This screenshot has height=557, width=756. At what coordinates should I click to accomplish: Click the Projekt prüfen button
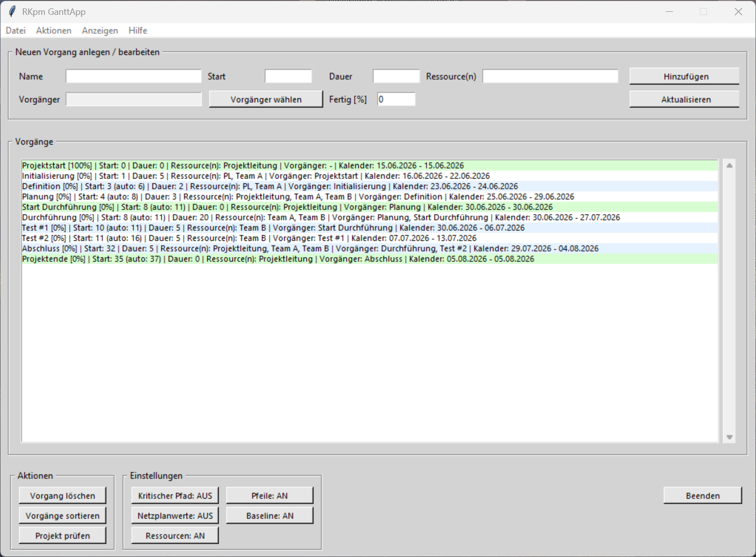(x=63, y=536)
